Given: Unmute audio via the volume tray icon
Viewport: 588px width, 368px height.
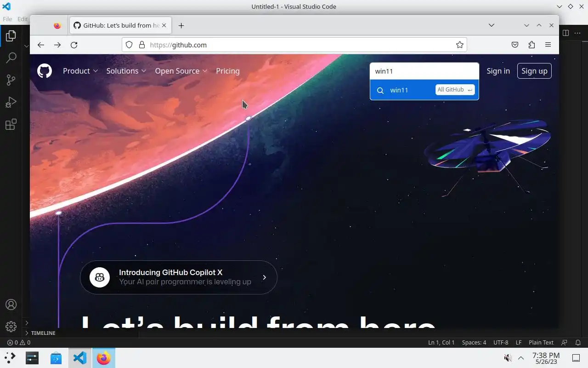Looking at the screenshot, I should pyautogui.click(x=508, y=358).
